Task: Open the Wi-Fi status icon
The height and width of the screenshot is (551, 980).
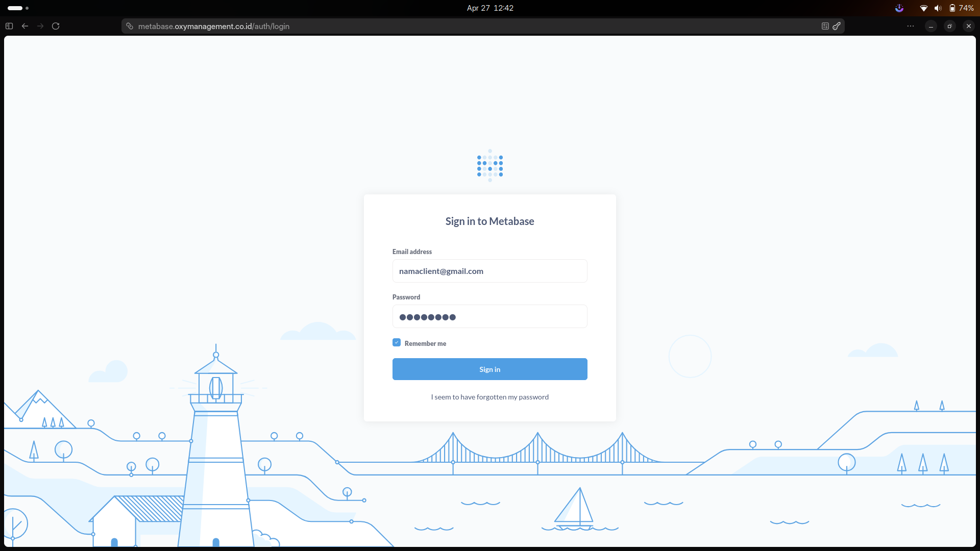Action: point(924,8)
